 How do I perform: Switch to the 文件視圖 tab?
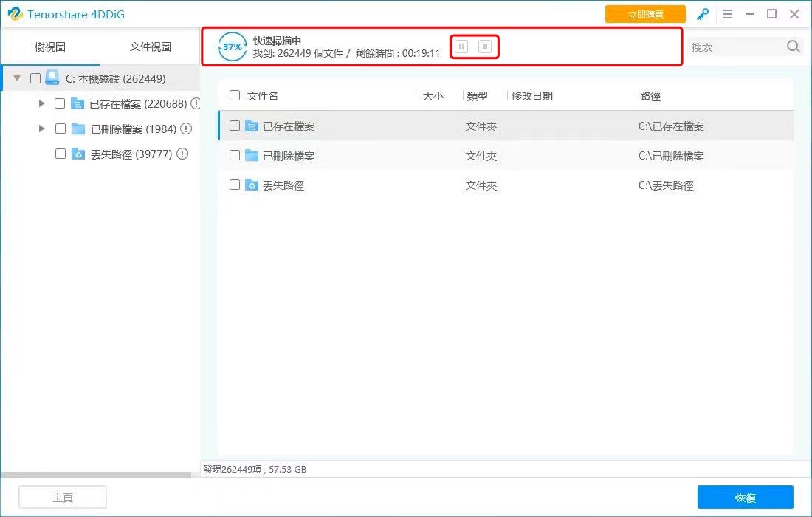pos(150,47)
